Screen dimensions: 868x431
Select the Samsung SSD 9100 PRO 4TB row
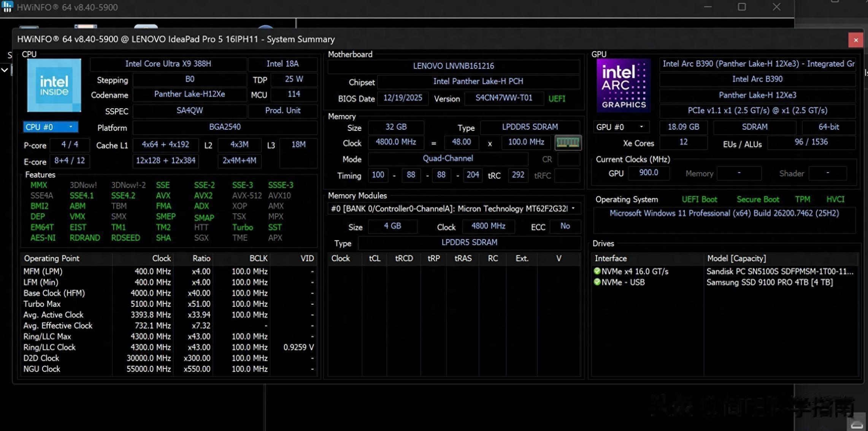770,282
